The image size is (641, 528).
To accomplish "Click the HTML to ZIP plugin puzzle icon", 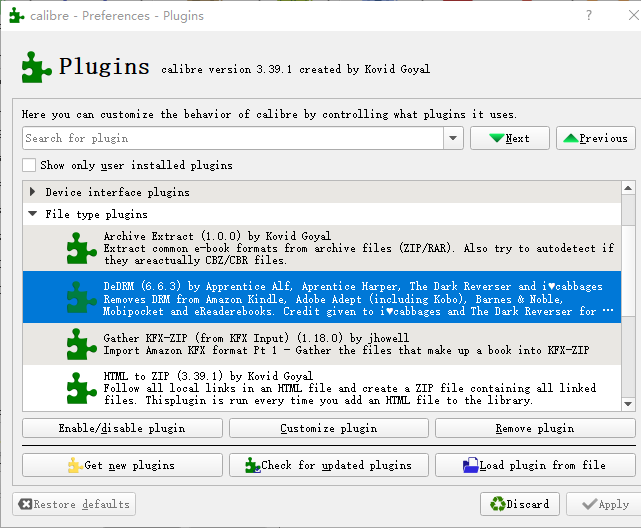I will (81, 388).
